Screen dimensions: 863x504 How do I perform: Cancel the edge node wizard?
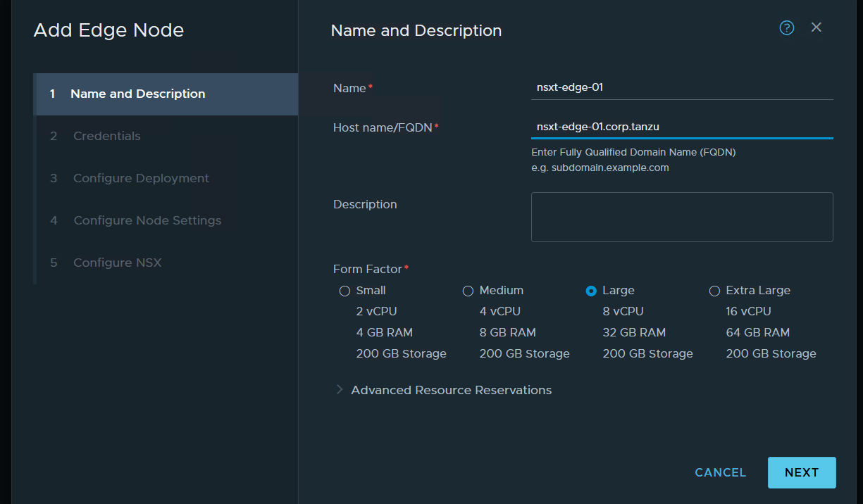point(720,472)
